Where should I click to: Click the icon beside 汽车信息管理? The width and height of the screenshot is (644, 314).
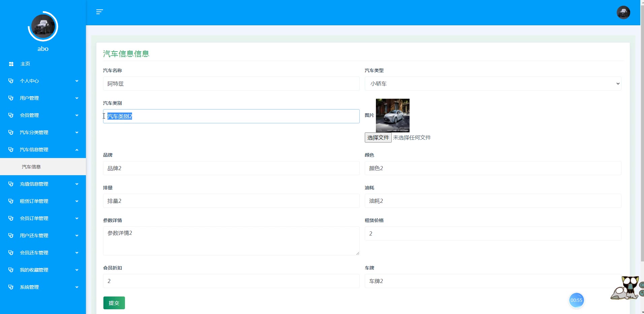point(11,150)
